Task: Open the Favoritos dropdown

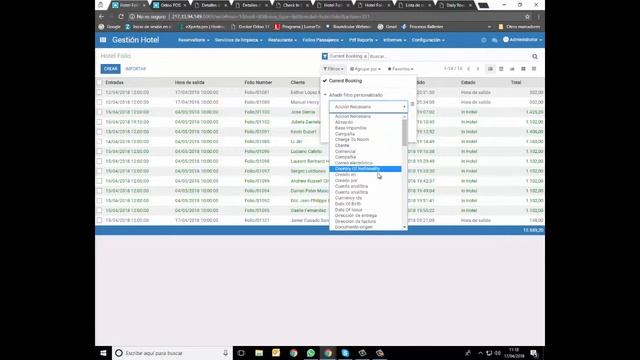Action: (400, 69)
